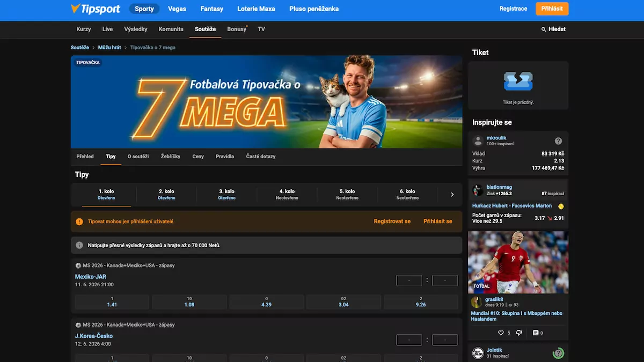The width and height of the screenshot is (644, 362).
Task: Switch to Přehled tab of competition
Action: coord(85,157)
